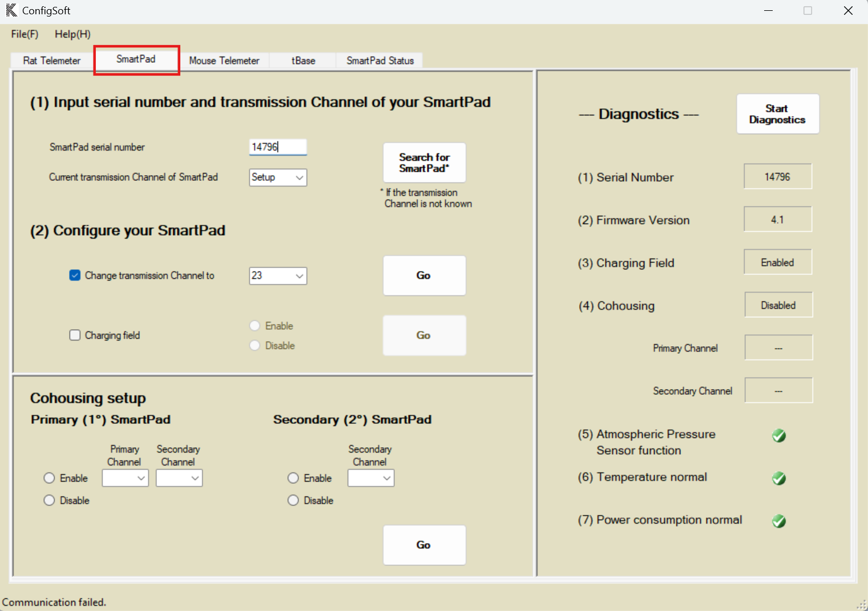Open Primary SmartPad's Secondary Channel dropdown
This screenshot has width=868, height=611.
coord(179,478)
